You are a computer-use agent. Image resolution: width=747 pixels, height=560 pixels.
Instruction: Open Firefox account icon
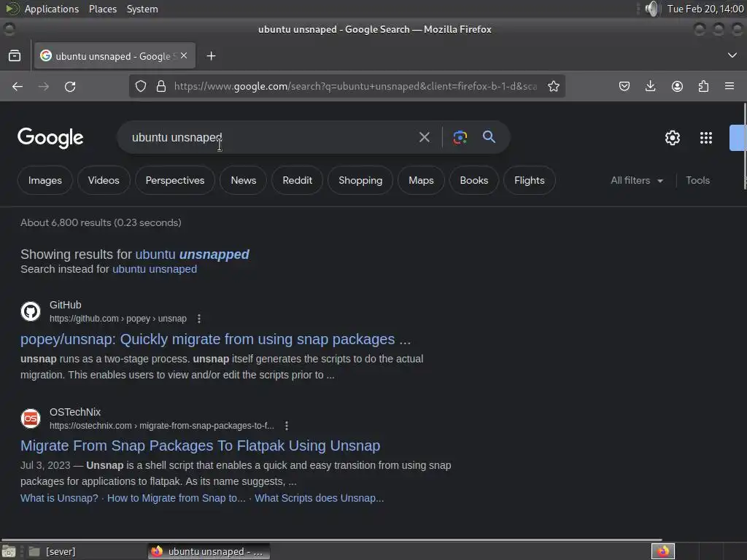pos(677,86)
